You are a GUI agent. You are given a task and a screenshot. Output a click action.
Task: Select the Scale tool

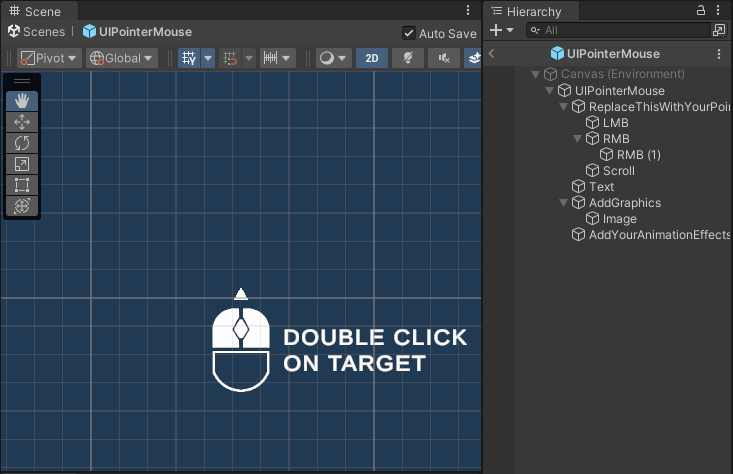point(22,164)
